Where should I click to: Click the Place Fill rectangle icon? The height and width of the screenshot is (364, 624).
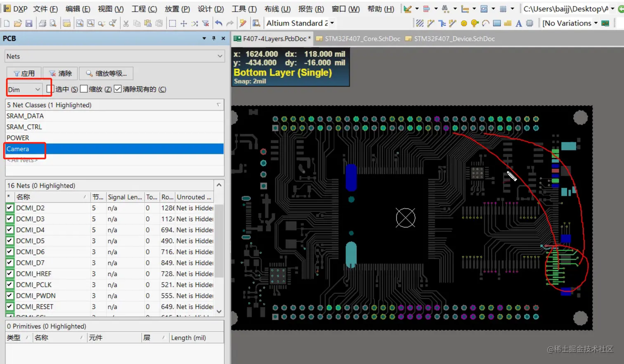coord(497,24)
